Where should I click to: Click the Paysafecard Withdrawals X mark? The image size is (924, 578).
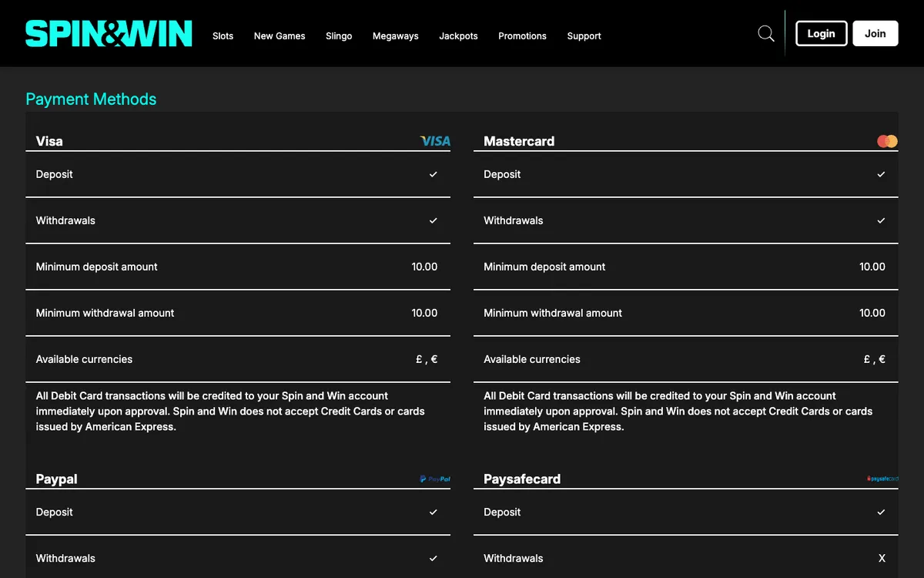click(882, 558)
